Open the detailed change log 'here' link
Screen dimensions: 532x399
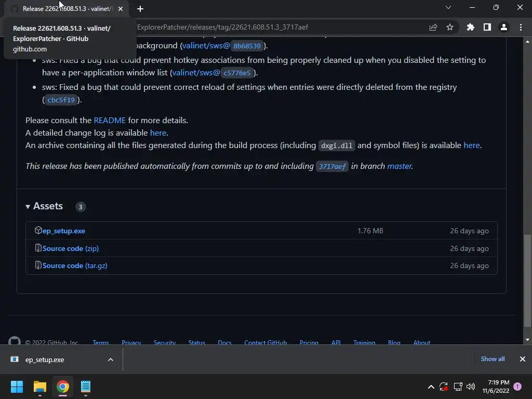(x=158, y=133)
